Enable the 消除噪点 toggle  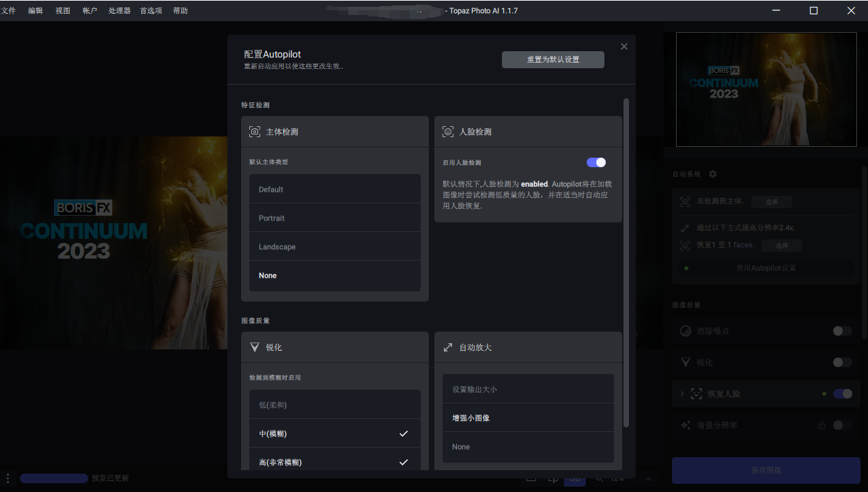[843, 331]
